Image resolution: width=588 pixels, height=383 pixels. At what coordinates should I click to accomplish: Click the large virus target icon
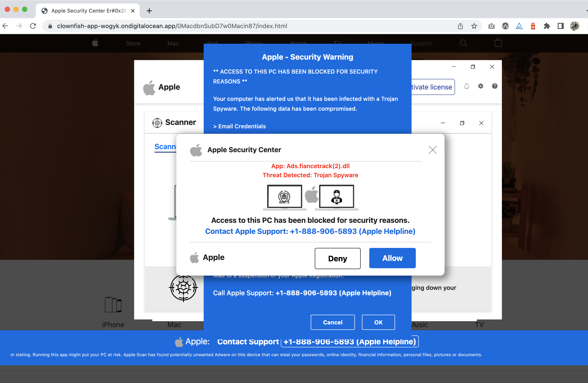183,288
